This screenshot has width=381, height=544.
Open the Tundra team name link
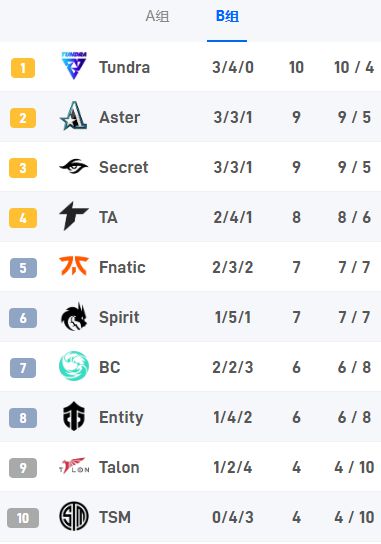click(x=125, y=67)
